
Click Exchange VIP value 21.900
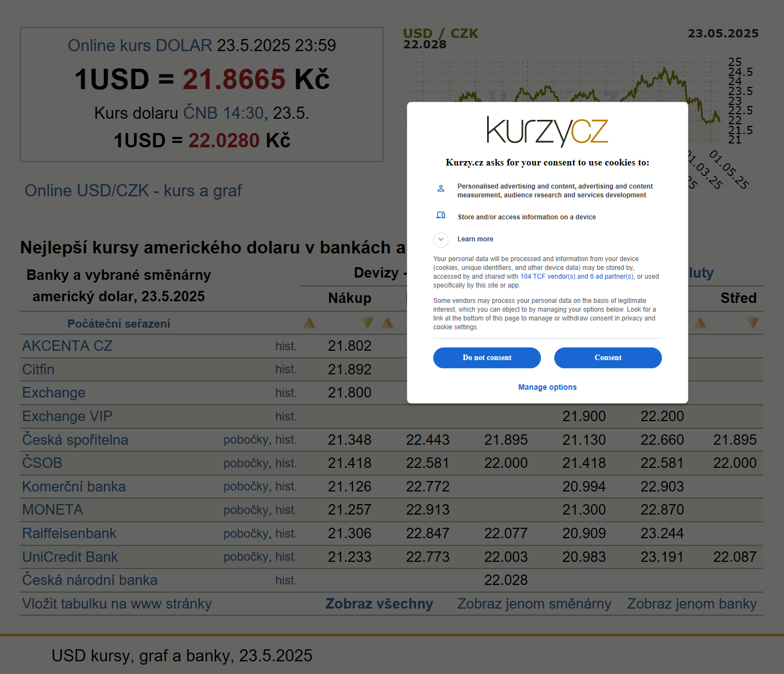click(x=584, y=416)
